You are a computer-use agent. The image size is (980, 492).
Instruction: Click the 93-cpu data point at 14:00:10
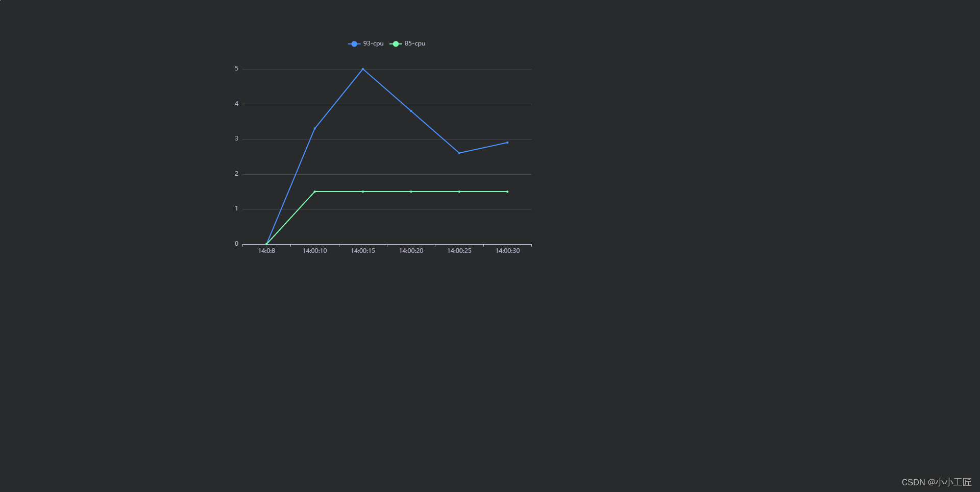(x=314, y=128)
